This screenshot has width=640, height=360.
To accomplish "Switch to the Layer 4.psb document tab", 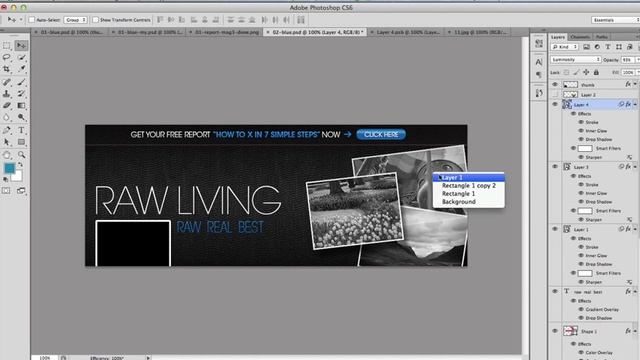I will 407,32.
